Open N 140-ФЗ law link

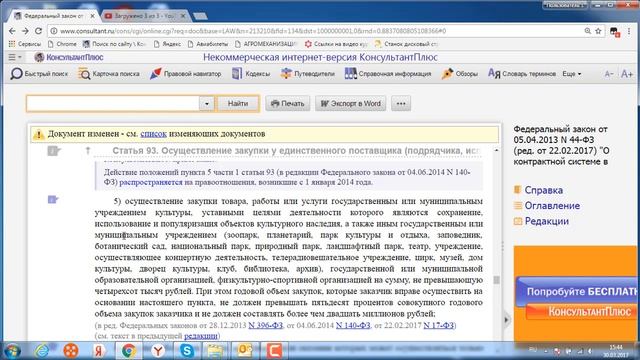(353, 325)
